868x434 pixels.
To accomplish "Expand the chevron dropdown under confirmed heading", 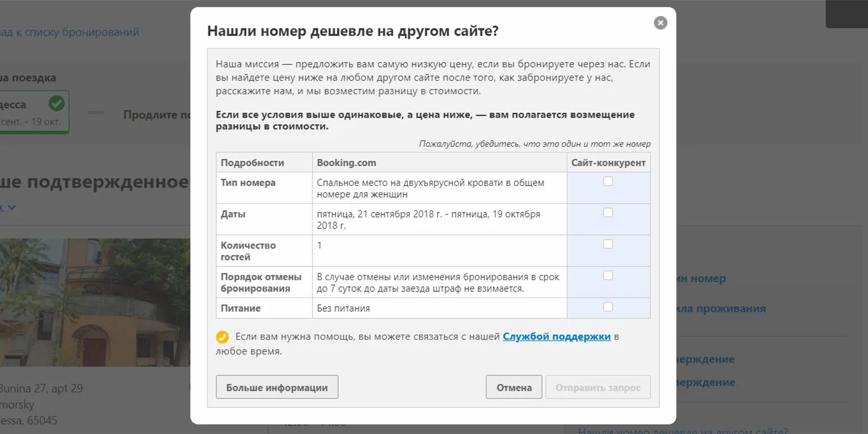I will click(x=11, y=208).
